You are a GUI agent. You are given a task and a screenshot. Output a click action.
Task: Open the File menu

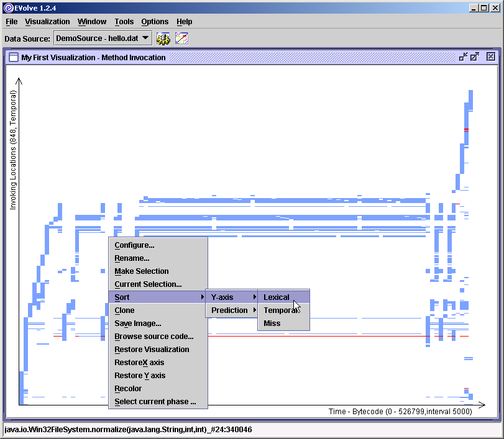pyautogui.click(x=12, y=22)
